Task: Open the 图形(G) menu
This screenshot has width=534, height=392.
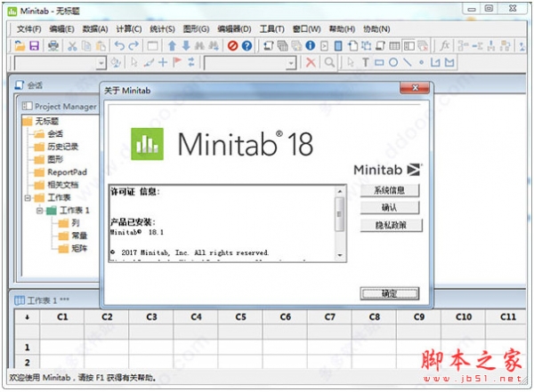Action: [x=196, y=29]
